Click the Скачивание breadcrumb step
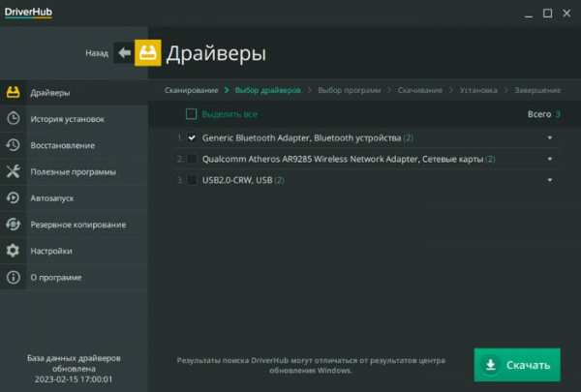The width and height of the screenshot is (581, 392). [x=420, y=90]
